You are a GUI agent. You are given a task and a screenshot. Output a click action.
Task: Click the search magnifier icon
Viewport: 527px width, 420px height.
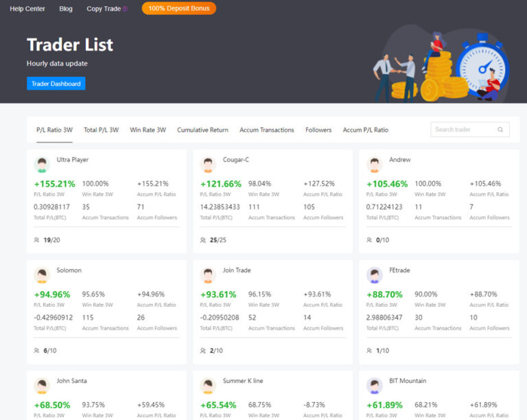click(x=500, y=130)
